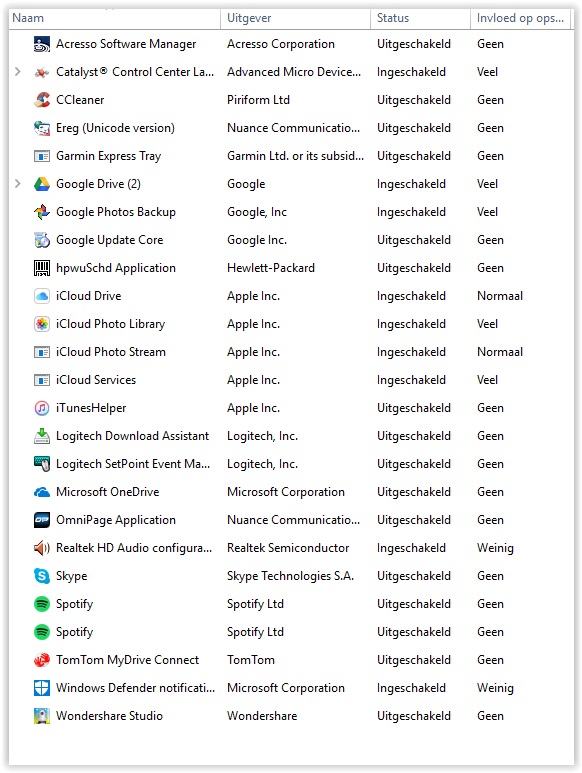Click the Google Photos Backup pinwheel icon
The width and height of the screenshot is (582, 773).
pos(42,212)
